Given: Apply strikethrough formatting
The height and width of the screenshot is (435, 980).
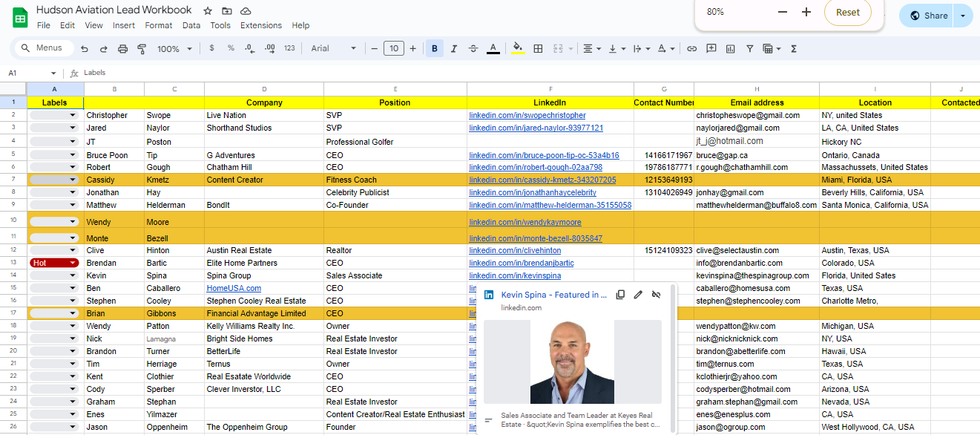Looking at the screenshot, I should pyautogui.click(x=473, y=49).
